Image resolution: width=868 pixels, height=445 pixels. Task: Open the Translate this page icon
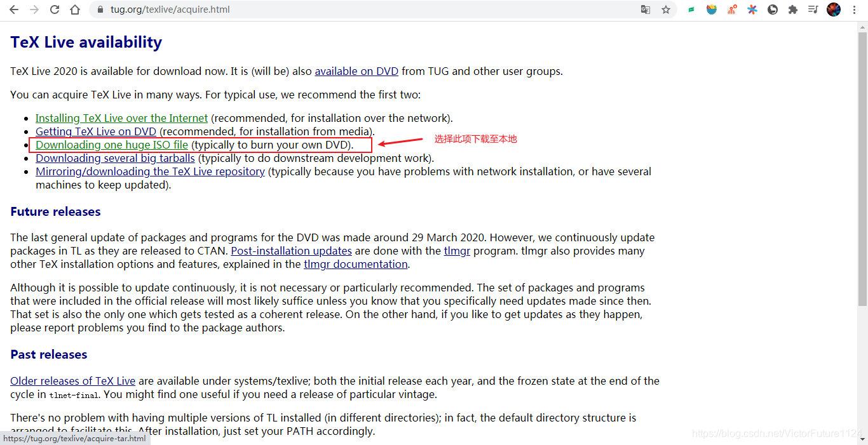646,10
